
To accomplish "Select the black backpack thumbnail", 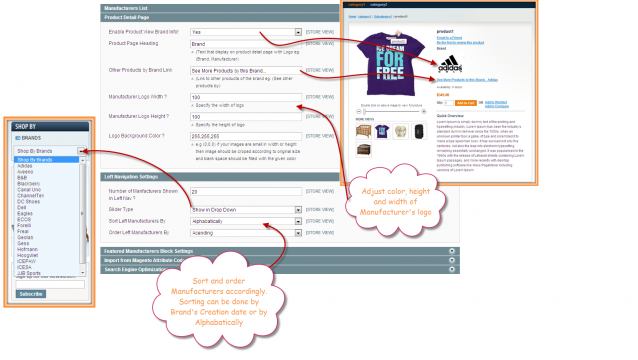I will (419, 131).
